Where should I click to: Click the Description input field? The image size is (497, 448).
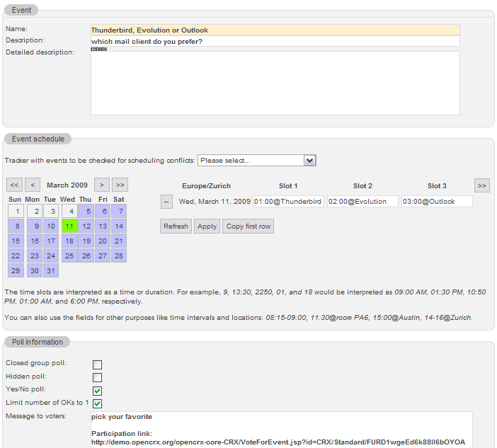(x=275, y=42)
